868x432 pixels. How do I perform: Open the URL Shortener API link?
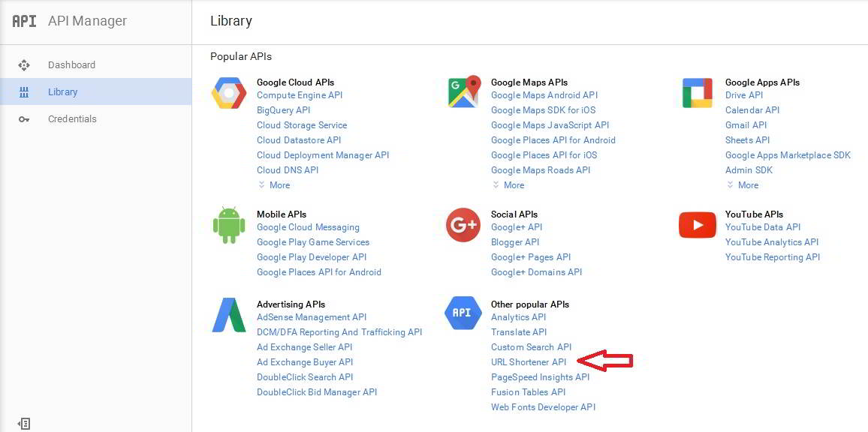(529, 362)
